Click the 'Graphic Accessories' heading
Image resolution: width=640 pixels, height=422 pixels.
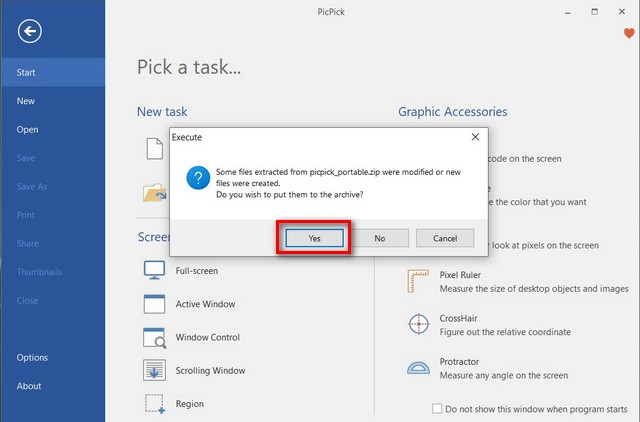[453, 112]
